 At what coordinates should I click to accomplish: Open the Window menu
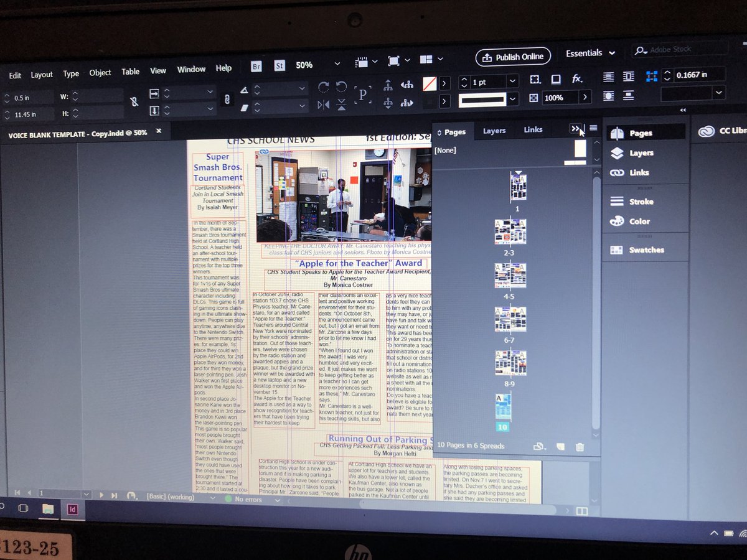click(191, 70)
